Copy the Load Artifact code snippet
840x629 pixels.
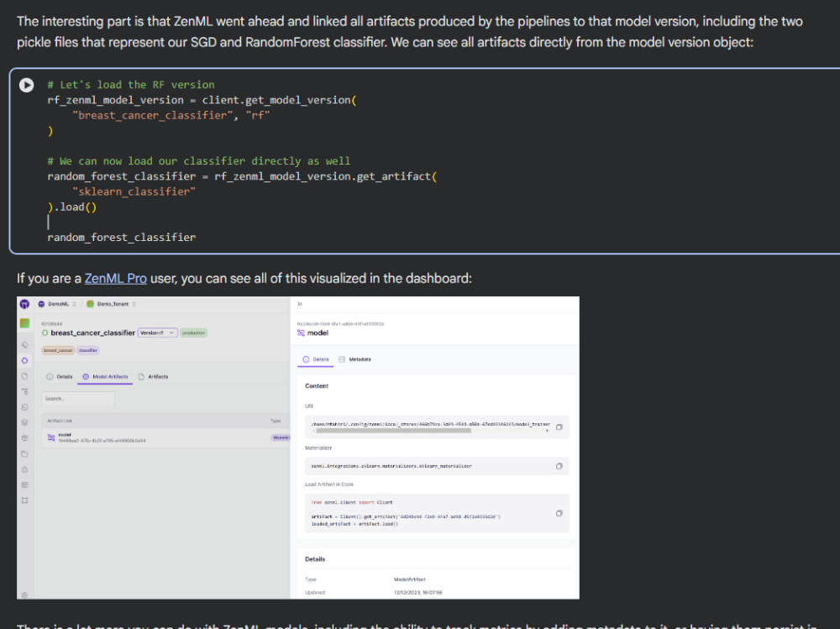pyautogui.click(x=559, y=513)
